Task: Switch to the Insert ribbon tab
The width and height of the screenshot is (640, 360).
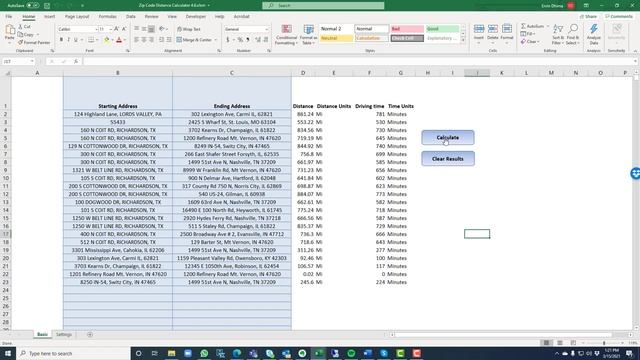Action: 49,17
